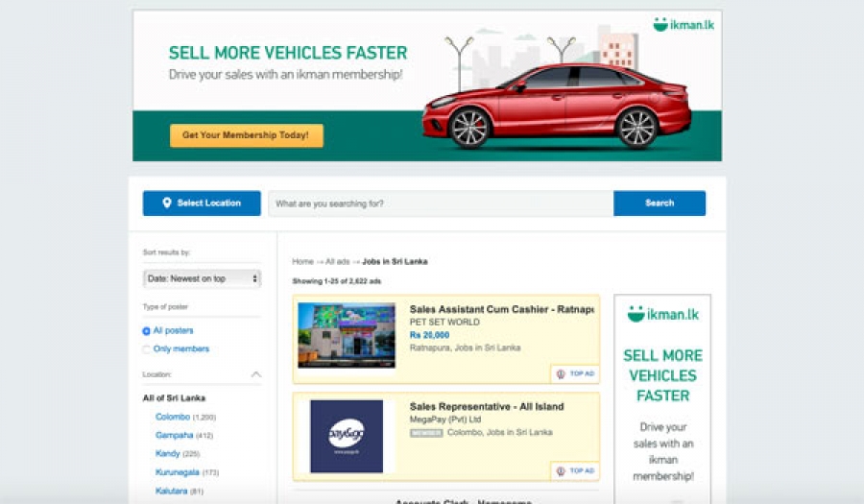Focus the 'What are you searching for?' field
The image size is (864, 504).
[441, 204]
